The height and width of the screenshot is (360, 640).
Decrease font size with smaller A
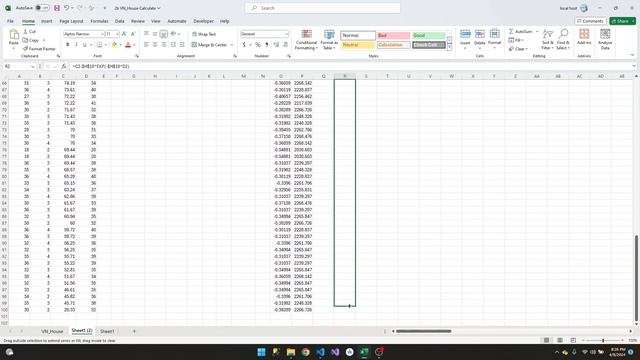click(x=133, y=34)
